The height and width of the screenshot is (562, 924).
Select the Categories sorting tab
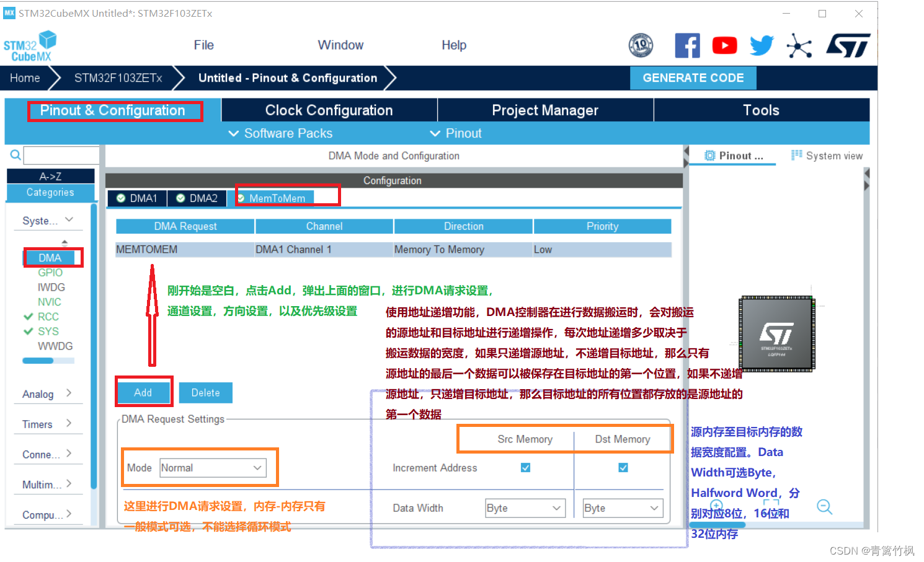click(51, 193)
